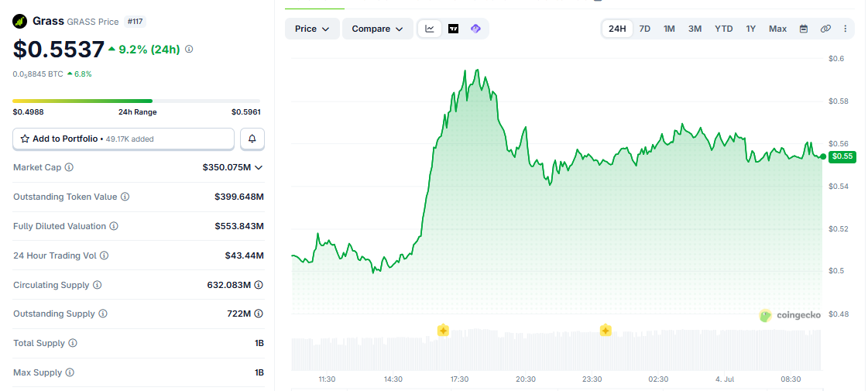Select the 7D time range
868x391 pixels.
pyautogui.click(x=645, y=29)
